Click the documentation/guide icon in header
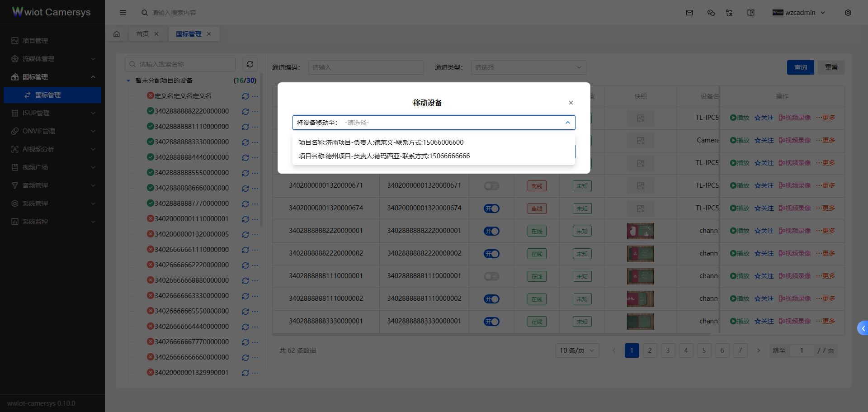The height and width of the screenshot is (412, 868). point(750,13)
